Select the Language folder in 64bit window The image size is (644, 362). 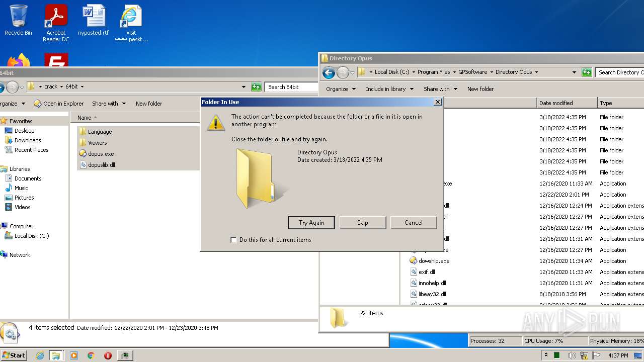point(96,132)
